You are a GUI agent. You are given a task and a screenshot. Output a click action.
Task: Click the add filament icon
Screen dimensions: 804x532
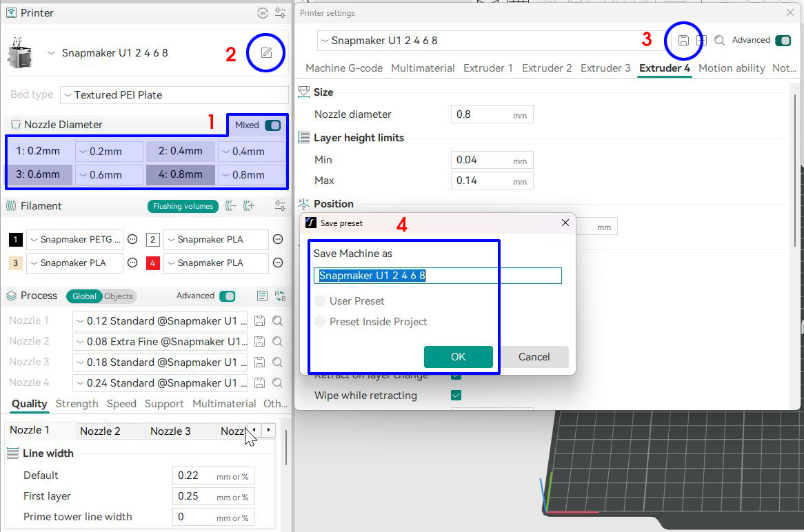click(249, 206)
